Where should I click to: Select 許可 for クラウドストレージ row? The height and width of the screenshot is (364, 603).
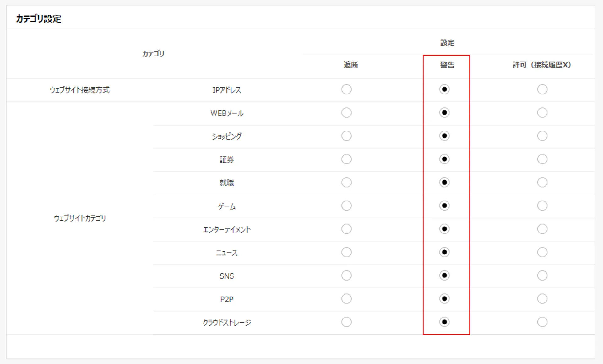[x=542, y=322]
